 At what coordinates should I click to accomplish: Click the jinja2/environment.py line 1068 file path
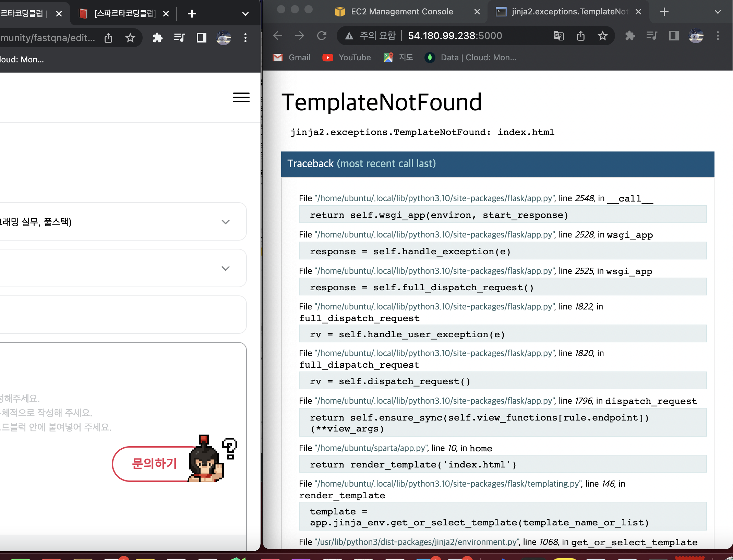[x=417, y=542]
